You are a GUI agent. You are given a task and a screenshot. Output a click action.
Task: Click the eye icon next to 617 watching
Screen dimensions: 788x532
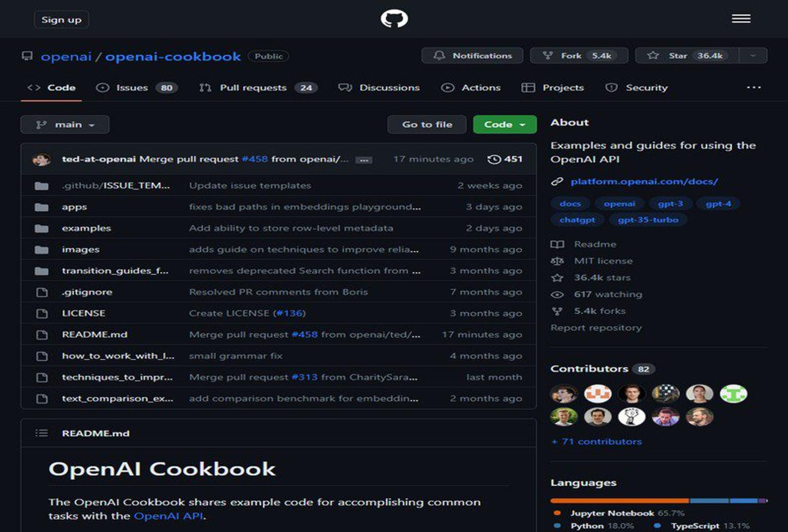pos(557,294)
